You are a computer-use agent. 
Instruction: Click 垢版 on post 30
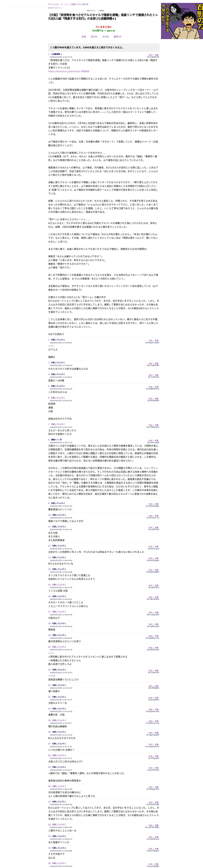(150, 787)
